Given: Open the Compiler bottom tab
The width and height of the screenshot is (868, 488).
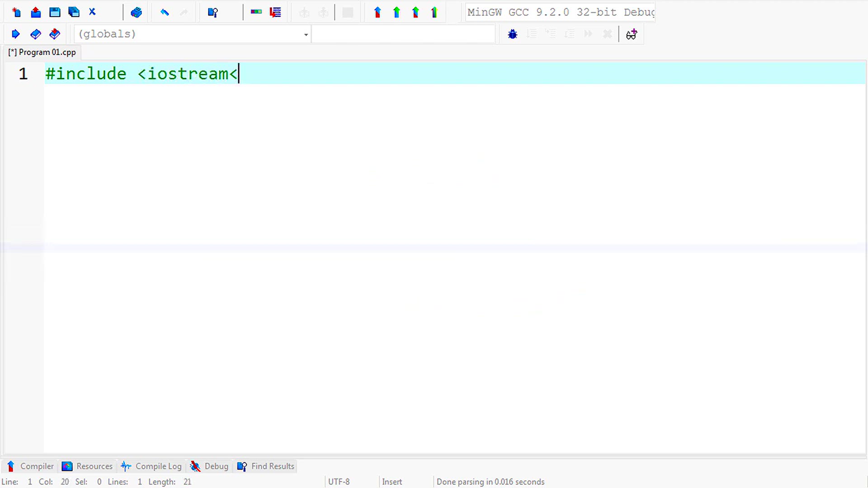Looking at the screenshot, I should click(x=30, y=466).
